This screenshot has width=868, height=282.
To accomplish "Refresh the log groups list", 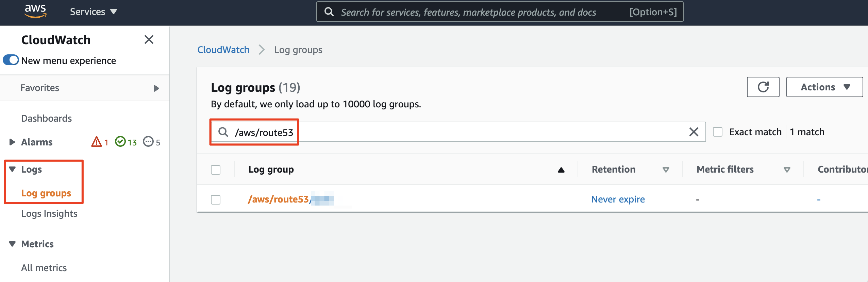I will (x=763, y=87).
